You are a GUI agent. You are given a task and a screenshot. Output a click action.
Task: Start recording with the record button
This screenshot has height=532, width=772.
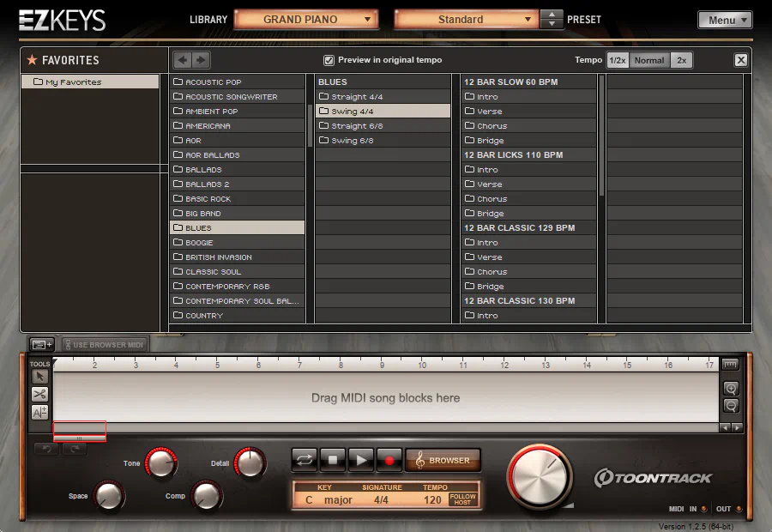pos(389,460)
